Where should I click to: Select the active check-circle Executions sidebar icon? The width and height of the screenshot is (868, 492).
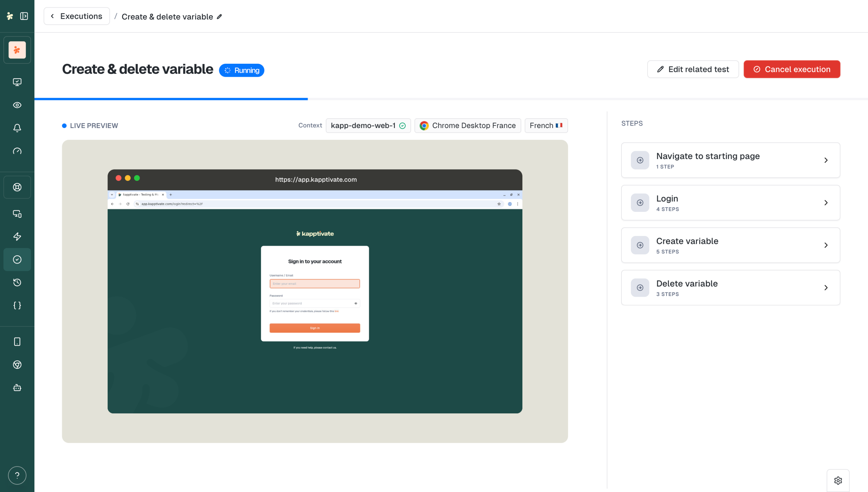coord(17,259)
